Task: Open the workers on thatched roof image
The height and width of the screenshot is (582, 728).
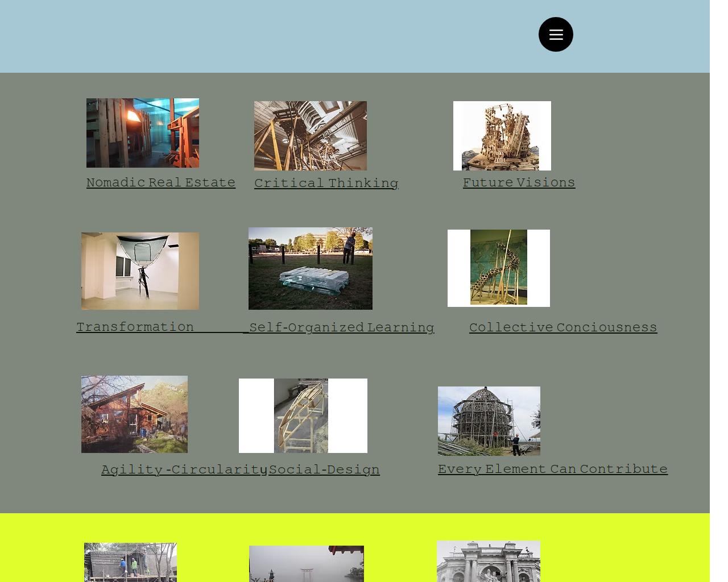Action: tap(130, 562)
